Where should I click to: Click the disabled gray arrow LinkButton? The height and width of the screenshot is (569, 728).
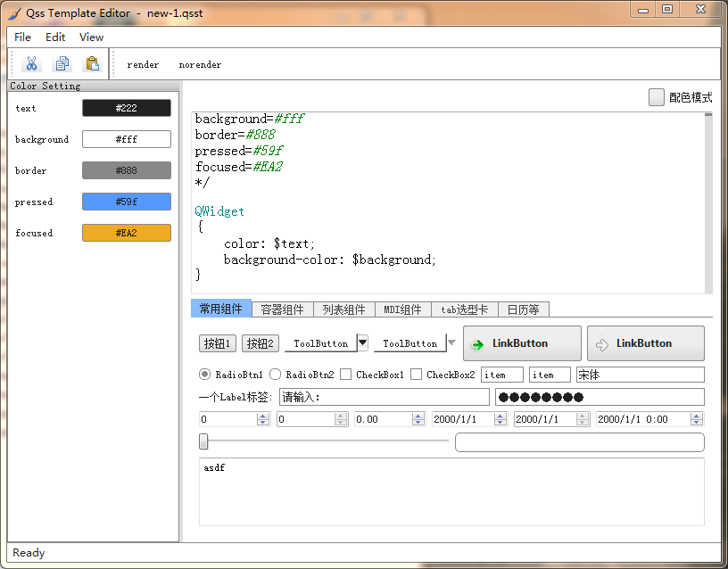point(645,343)
